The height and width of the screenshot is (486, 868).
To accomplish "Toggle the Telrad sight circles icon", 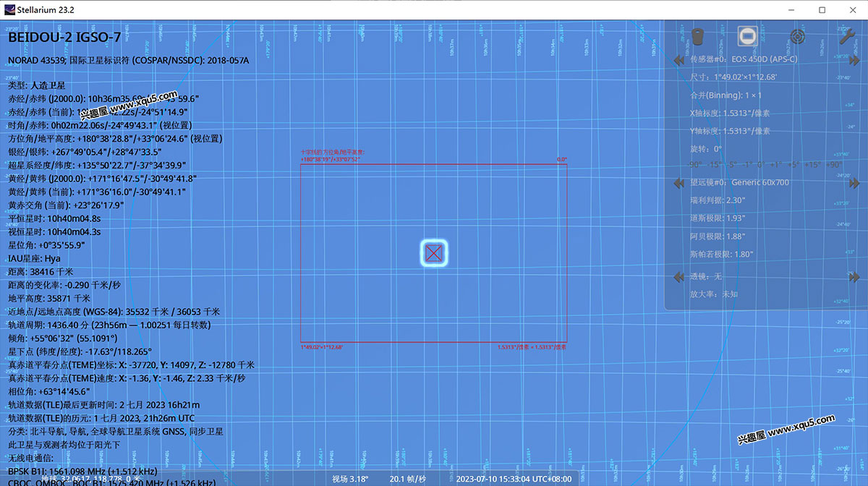I will [x=797, y=36].
